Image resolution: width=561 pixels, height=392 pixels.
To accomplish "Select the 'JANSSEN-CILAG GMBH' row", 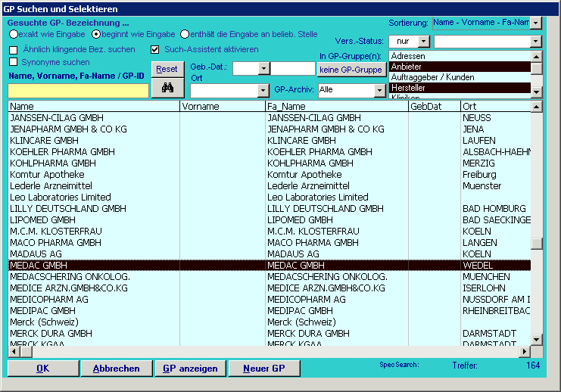I will pyautogui.click(x=270, y=117).
